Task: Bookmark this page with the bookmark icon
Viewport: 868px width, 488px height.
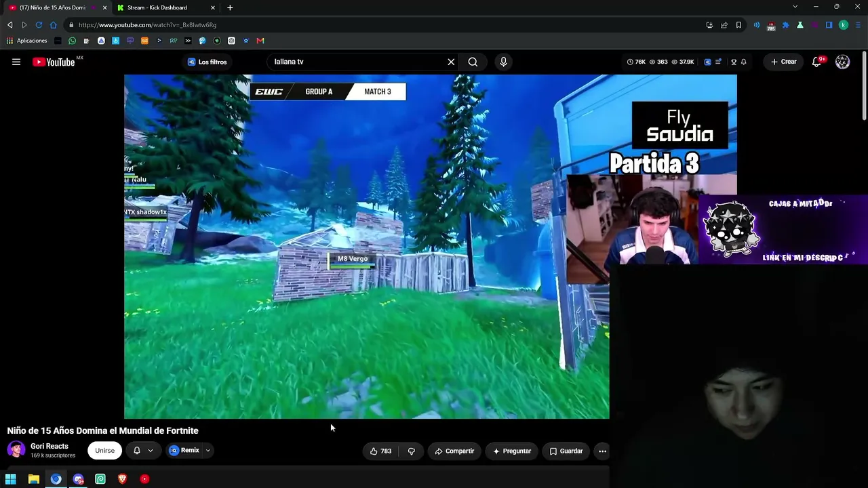Action: coord(738,25)
